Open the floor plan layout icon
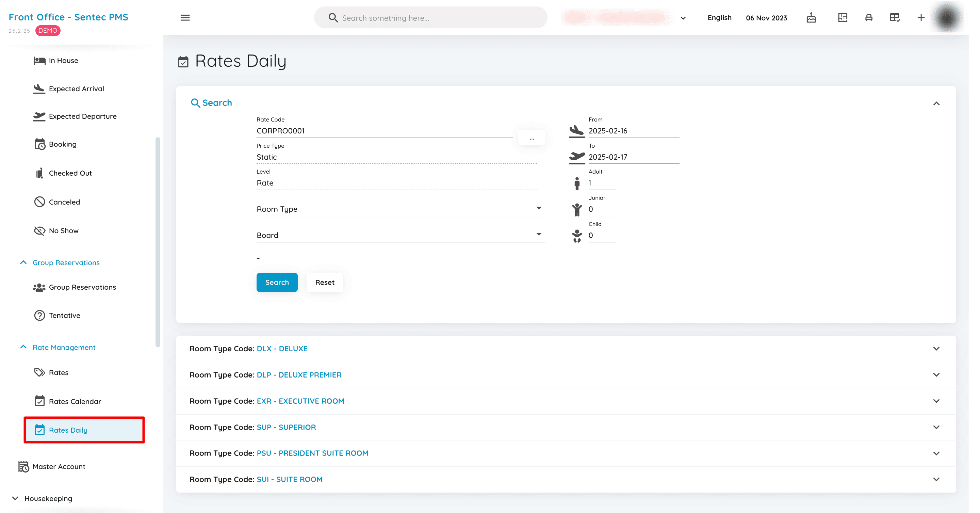Image resolution: width=980 pixels, height=513 pixels. [842, 17]
